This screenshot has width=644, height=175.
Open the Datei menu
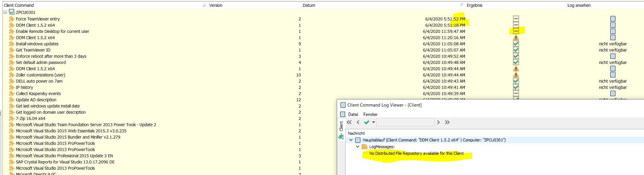353,114
